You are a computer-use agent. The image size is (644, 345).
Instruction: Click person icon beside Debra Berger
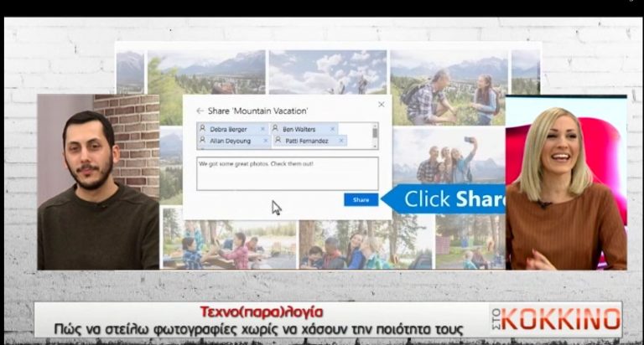point(203,129)
